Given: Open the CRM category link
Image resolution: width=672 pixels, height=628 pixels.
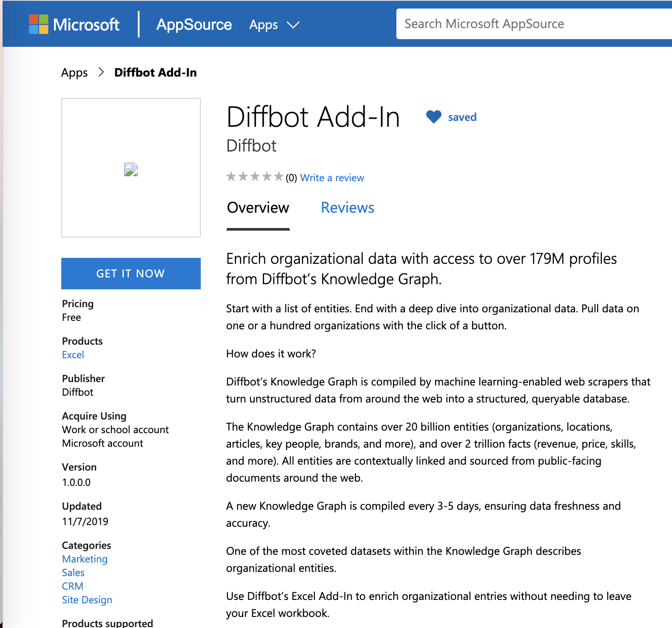Looking at the screenshot, I should click(73, 586).
